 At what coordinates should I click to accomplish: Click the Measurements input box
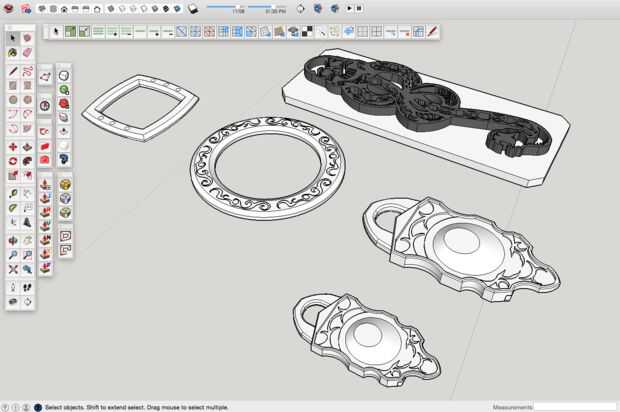coord(576,407)
